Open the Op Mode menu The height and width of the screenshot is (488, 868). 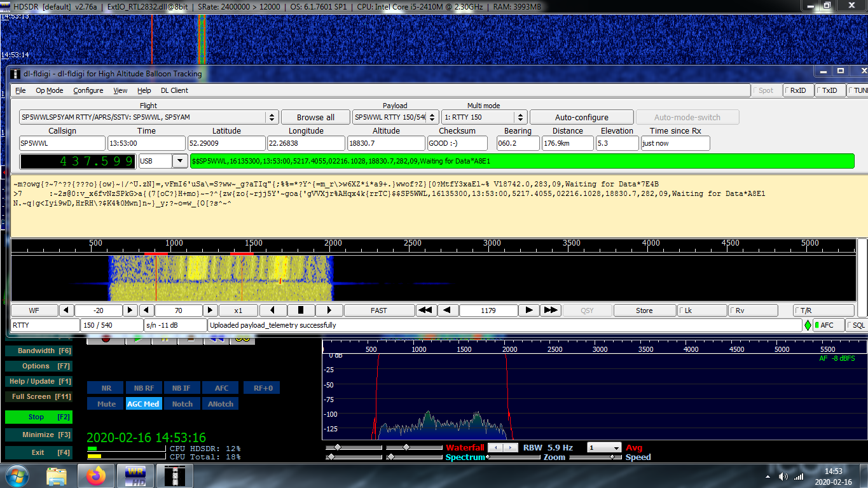[50, 90]
